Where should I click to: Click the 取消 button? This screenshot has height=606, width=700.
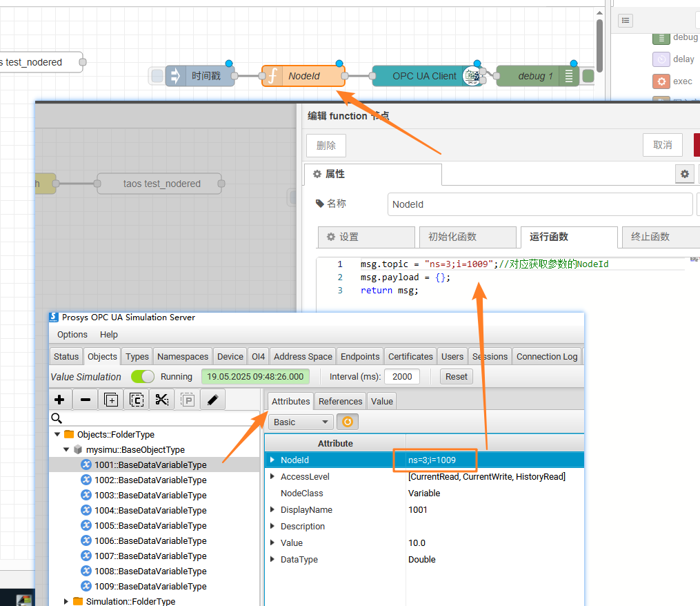(663, 145)
